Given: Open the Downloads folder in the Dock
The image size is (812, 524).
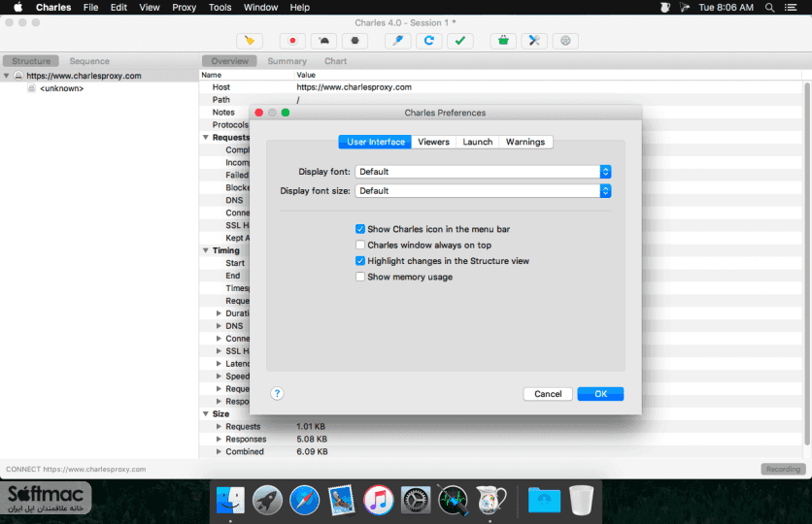Looking at the screenshot, I should 544,500.
